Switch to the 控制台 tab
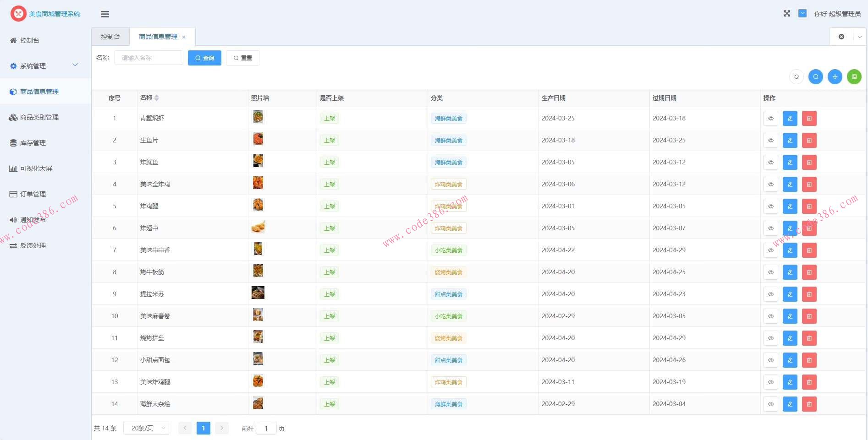 110,37
